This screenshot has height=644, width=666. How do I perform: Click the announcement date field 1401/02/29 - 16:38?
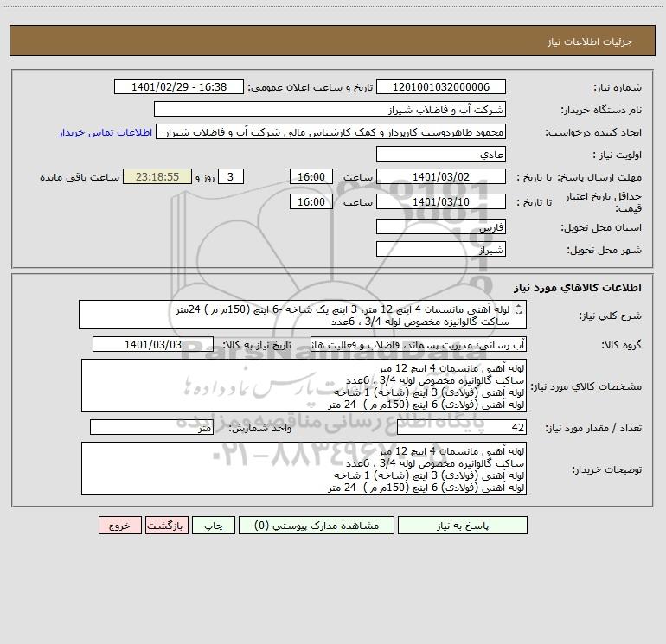179,86
